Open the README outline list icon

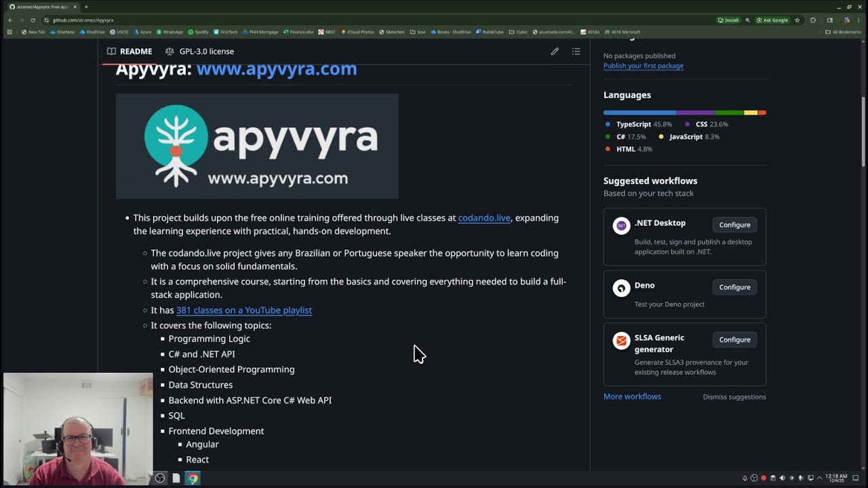(x=576, y=52)
